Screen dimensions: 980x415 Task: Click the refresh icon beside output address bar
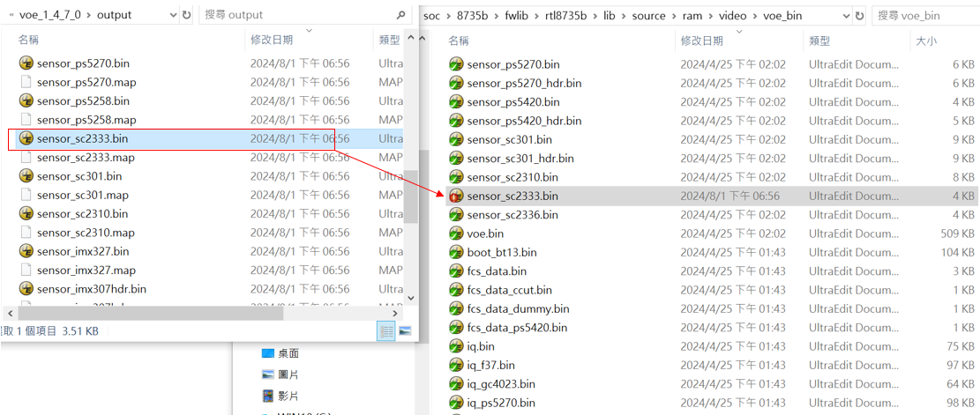coord(186,15)
